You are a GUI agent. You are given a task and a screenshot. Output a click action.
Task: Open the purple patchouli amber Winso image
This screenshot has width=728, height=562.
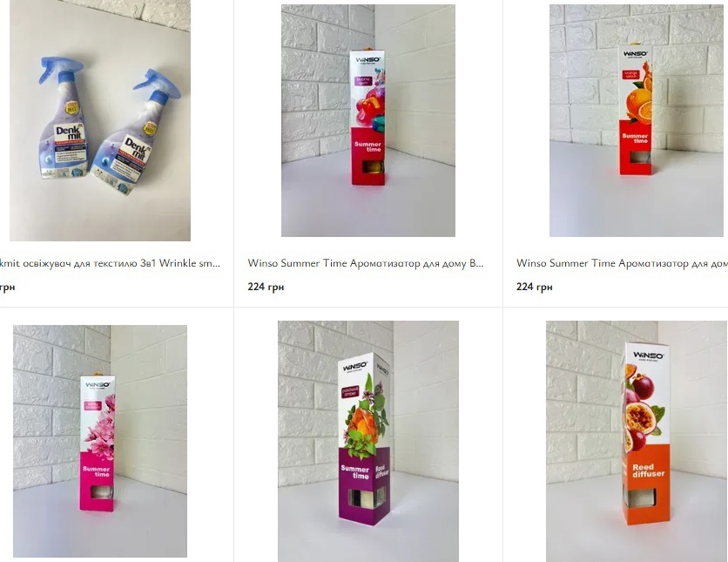click(x=368, y=441)
